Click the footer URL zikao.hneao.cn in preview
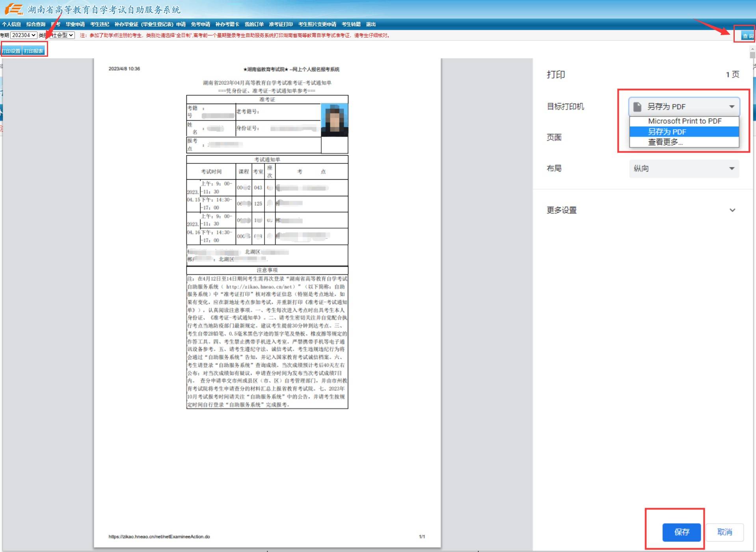The width and height of the screenshot is (756, 552). 159,537
